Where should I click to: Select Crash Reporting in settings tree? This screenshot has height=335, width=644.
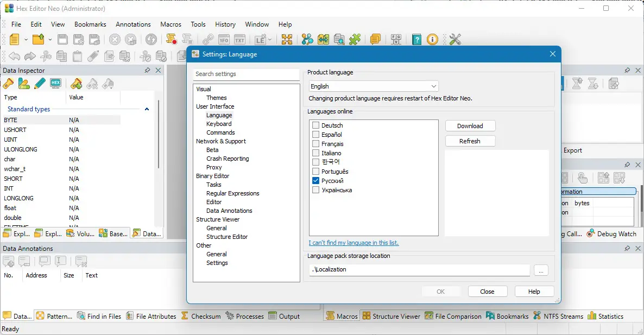228,159
